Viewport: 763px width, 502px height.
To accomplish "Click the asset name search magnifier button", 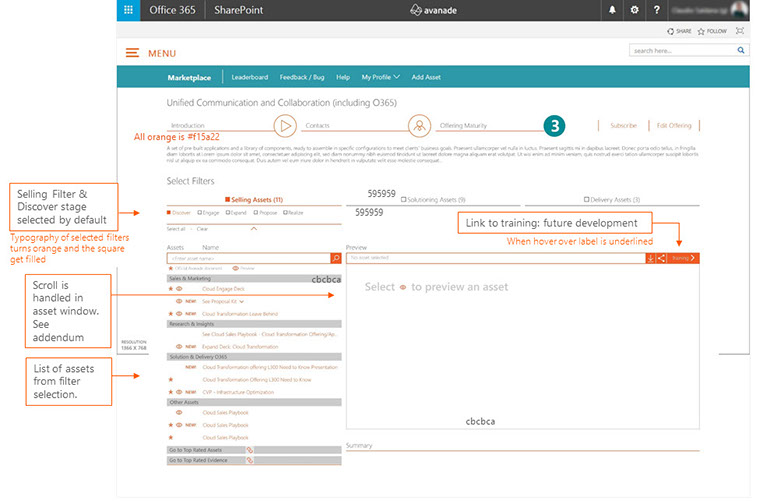I will click(336, 258).
